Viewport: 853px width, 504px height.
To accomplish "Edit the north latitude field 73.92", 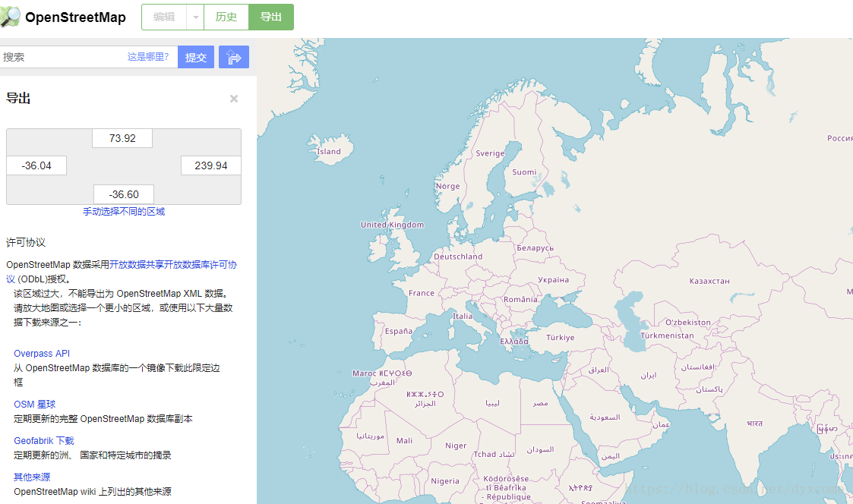I will pos(122,138).
